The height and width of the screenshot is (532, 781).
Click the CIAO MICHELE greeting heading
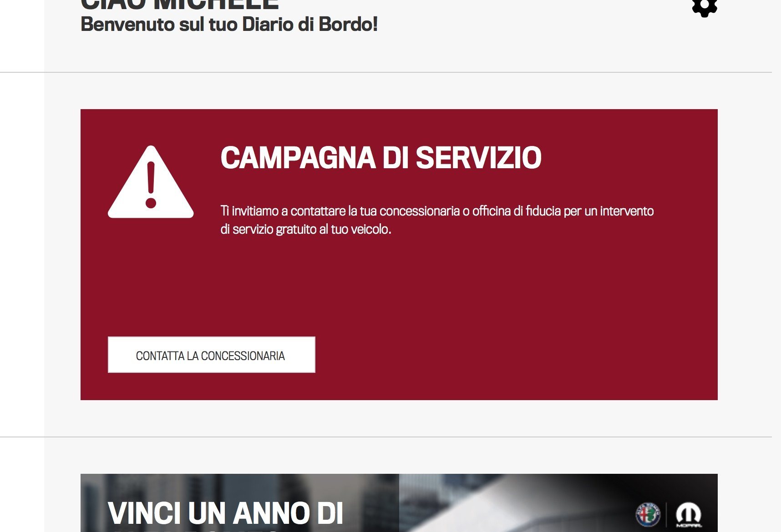pos(180,5)
